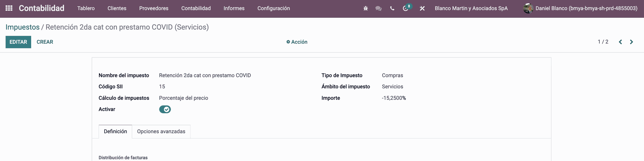Open the Configuración menu
Image resolution: width=644 pixels, height=161 pixels.
point(273,8)
